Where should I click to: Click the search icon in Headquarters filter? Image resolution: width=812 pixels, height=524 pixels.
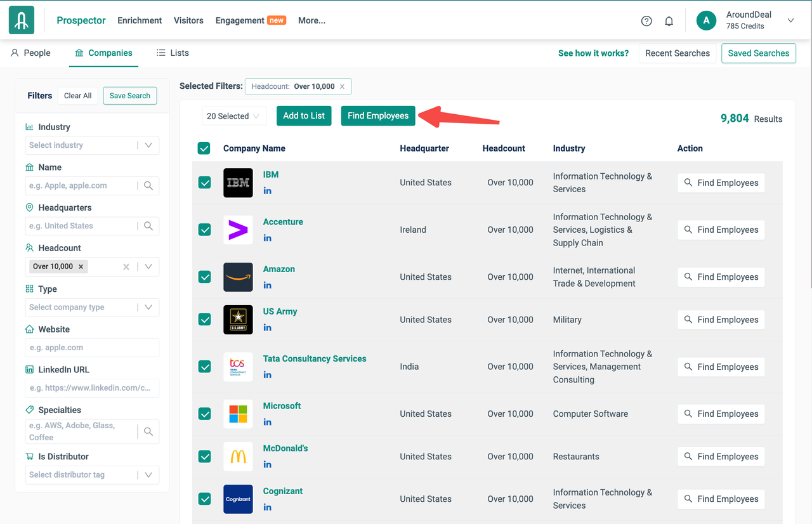point(148,226)
